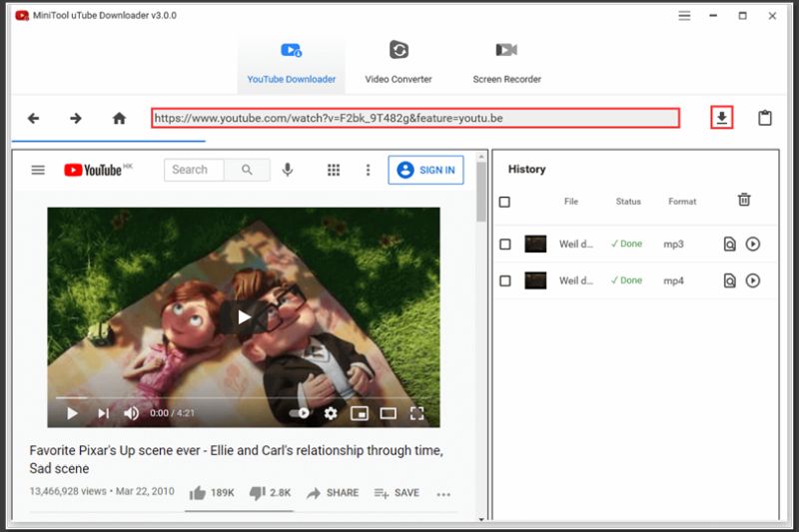Switch to theater mode
Viewport: 799px width, 532px height.
click(389, 413)
